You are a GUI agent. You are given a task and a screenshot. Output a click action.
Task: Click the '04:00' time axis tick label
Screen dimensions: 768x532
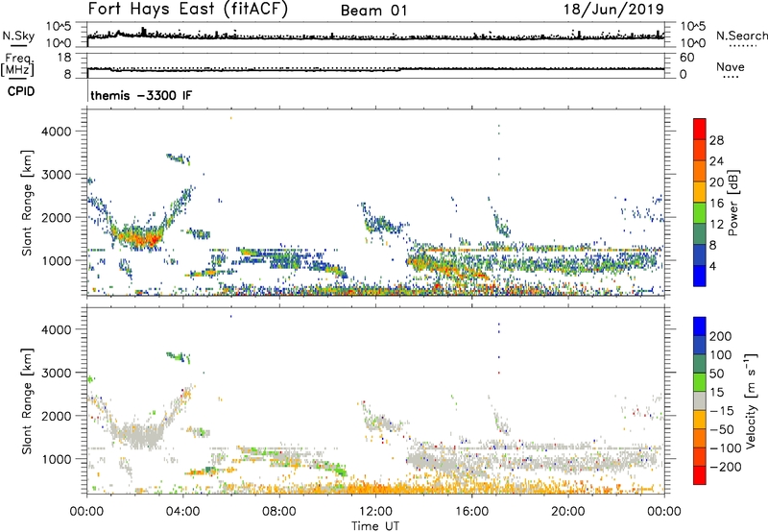(182, 512)
